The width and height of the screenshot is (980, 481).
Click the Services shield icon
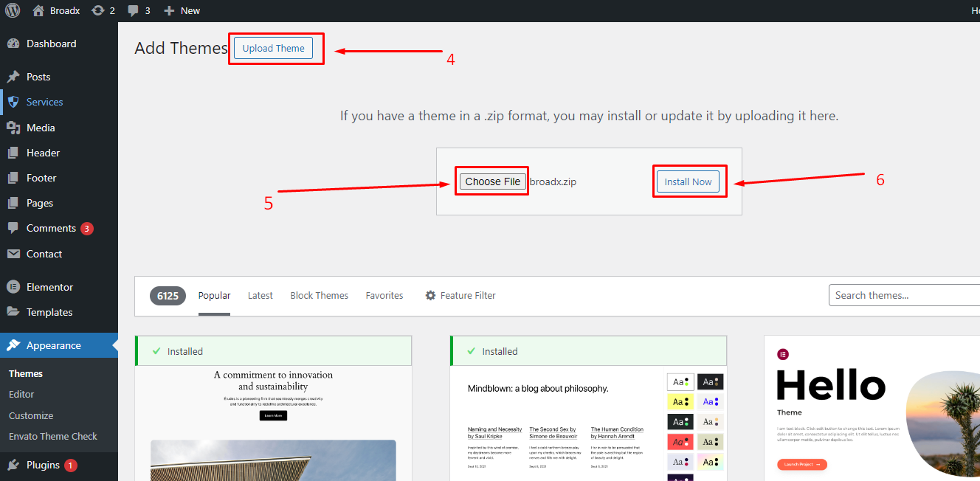tap(13, 102)
